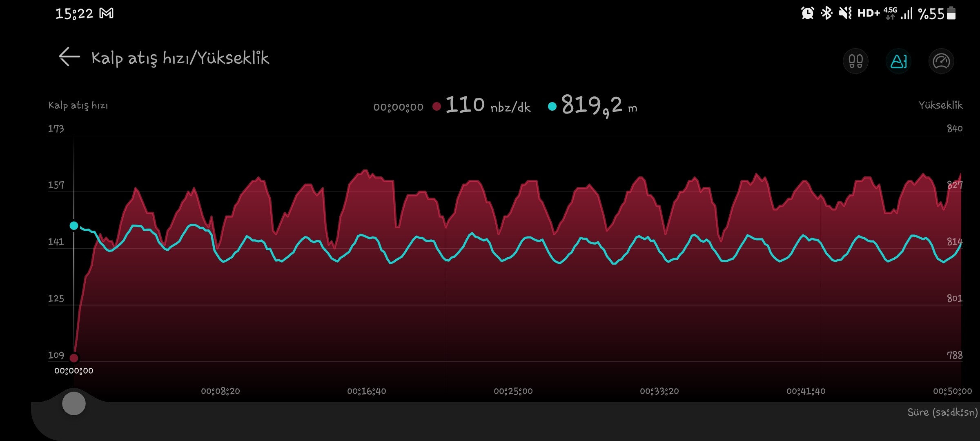This screenshot has height=441, width=980.
Task: Click the red heart rate marker dot
Action: point(74,358)
